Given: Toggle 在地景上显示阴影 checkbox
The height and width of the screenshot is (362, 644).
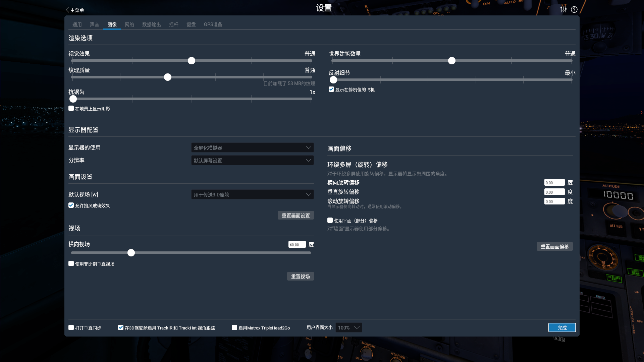Looking at the screenshot, I should click(x=71, y=108).
